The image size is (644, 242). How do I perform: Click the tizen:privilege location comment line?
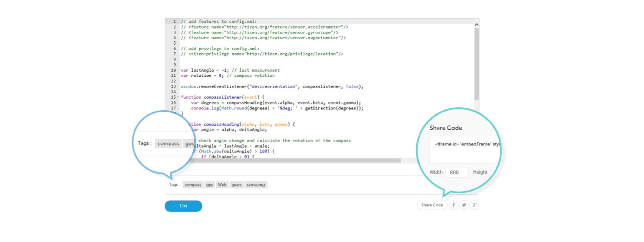click(x=262, y=54)
